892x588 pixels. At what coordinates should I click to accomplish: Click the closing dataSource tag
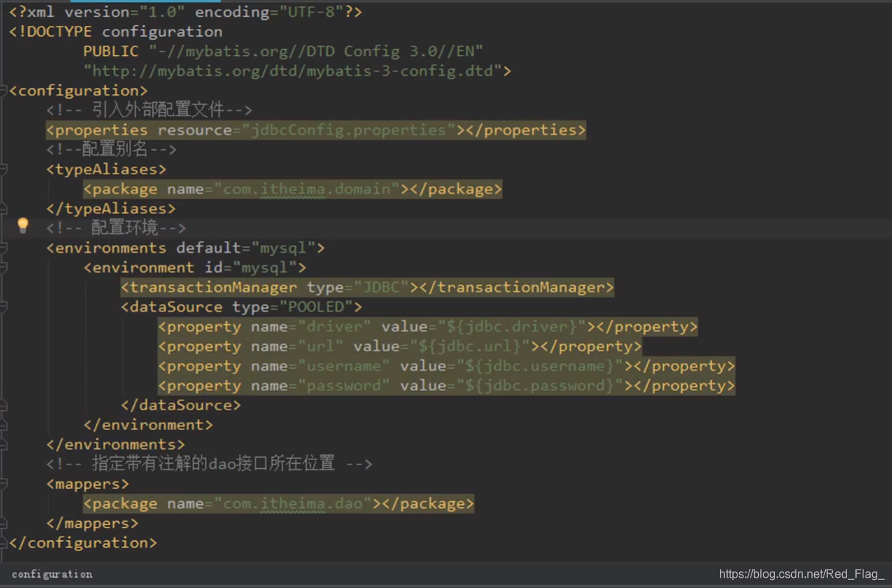(x=181, y=406)
